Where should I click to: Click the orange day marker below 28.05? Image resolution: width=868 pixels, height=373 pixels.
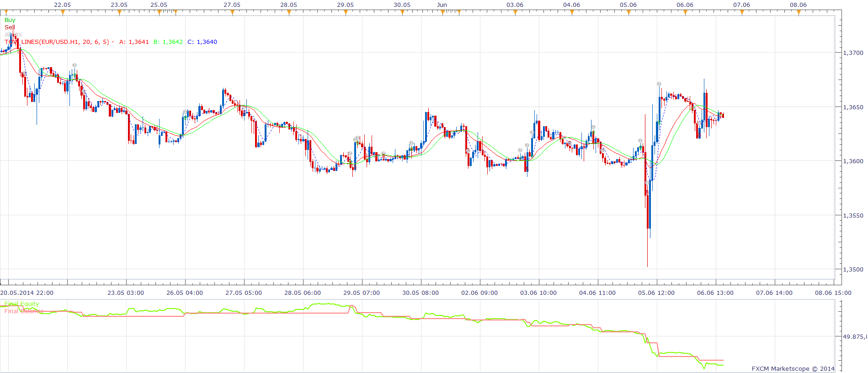[x=289, y=13]
